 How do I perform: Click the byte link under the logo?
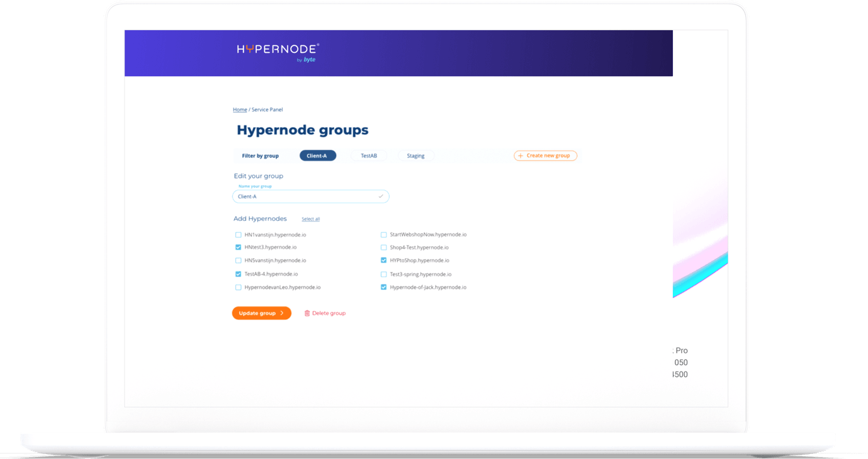click(x=309, y=59)
